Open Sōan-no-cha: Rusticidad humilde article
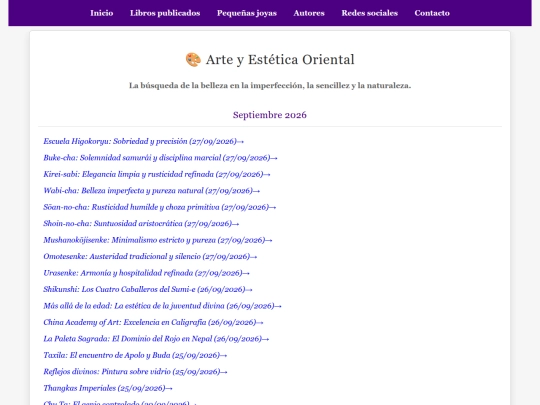This screenshot has width=540, height=405. pos(160,207)
